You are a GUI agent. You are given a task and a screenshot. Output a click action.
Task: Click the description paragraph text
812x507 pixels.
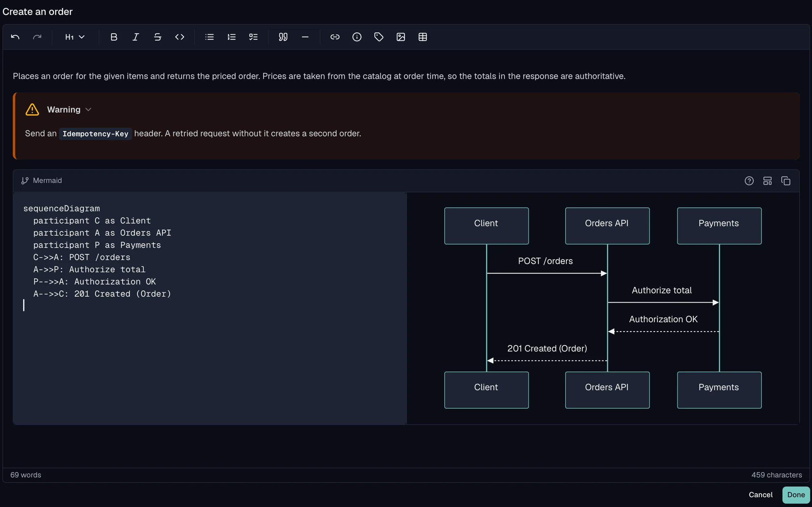coord(319,76)
